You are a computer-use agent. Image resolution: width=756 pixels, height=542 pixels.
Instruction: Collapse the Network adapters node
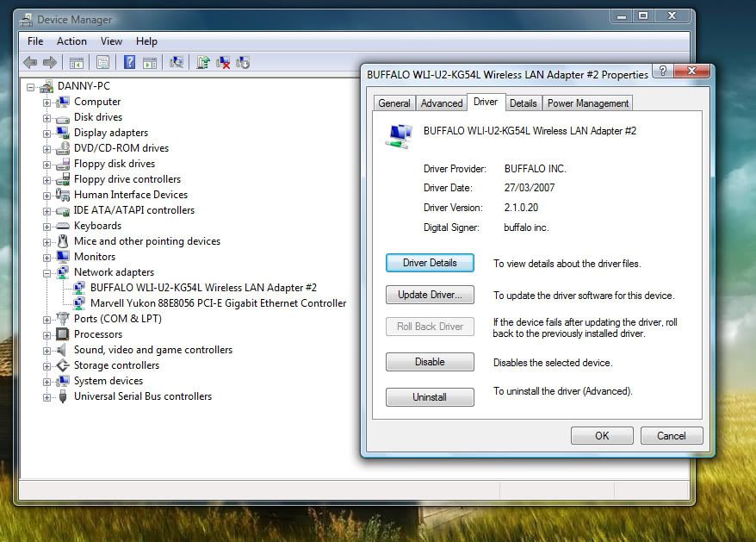pyautogui.click(x=47, y=272)
